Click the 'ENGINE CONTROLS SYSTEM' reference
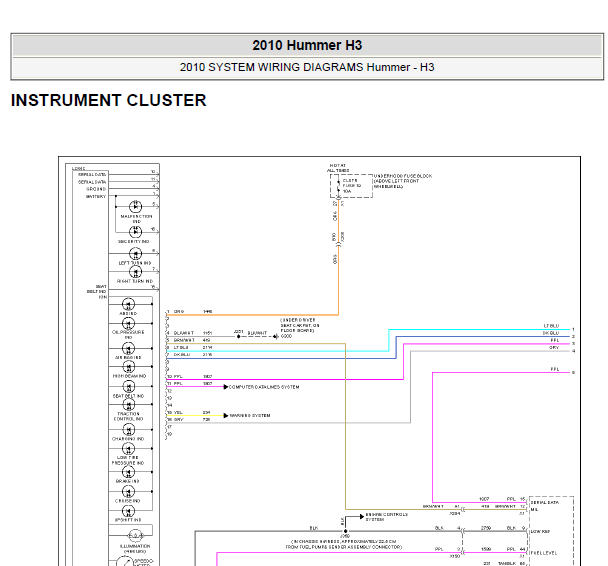 pyautogui.click(x=387, y=517)
